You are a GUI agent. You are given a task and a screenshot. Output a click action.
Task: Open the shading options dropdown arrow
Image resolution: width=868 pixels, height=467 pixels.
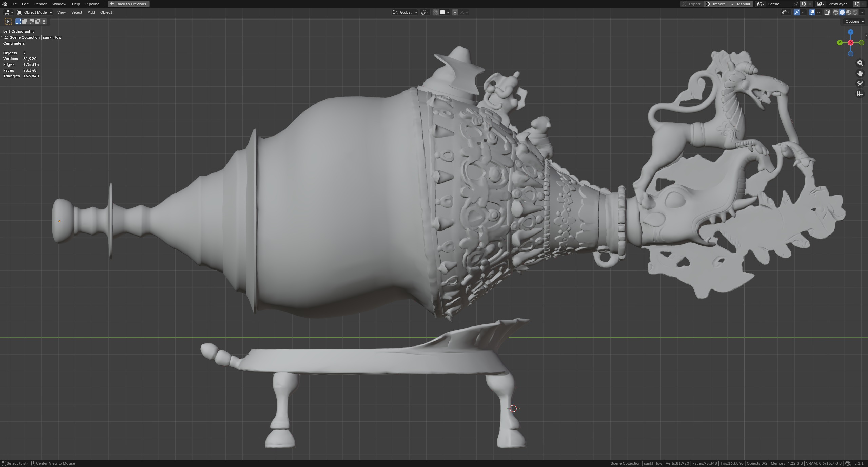click(x=862, y=12)
